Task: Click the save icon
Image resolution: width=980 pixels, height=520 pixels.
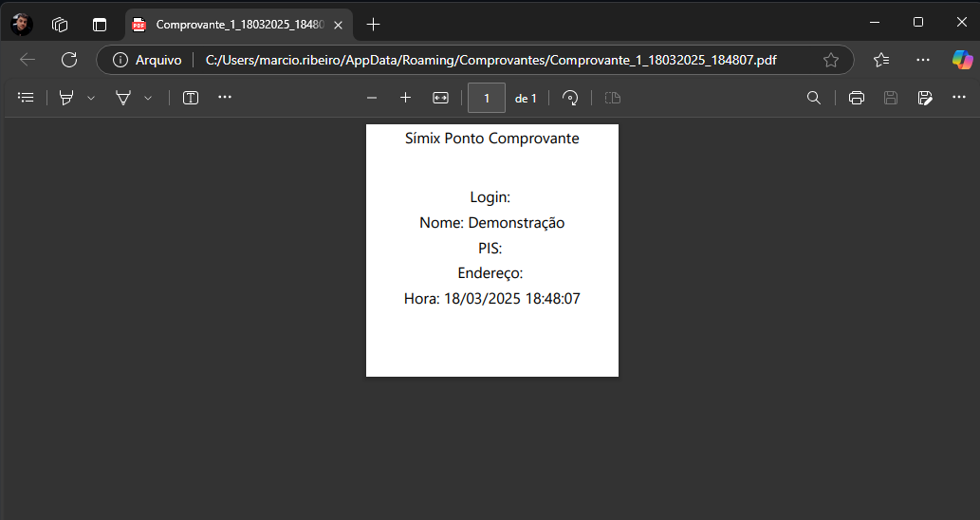Action: (x=891, y=98)
